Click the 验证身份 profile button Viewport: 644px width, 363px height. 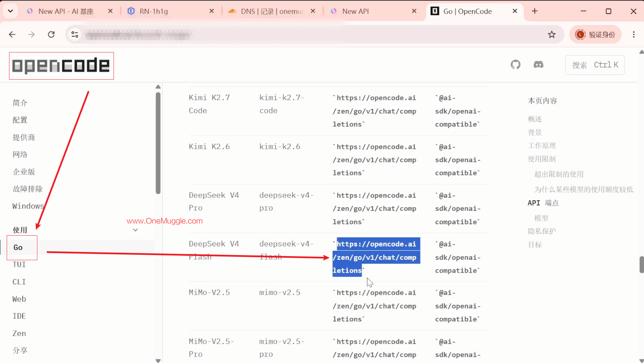(595, 34)
